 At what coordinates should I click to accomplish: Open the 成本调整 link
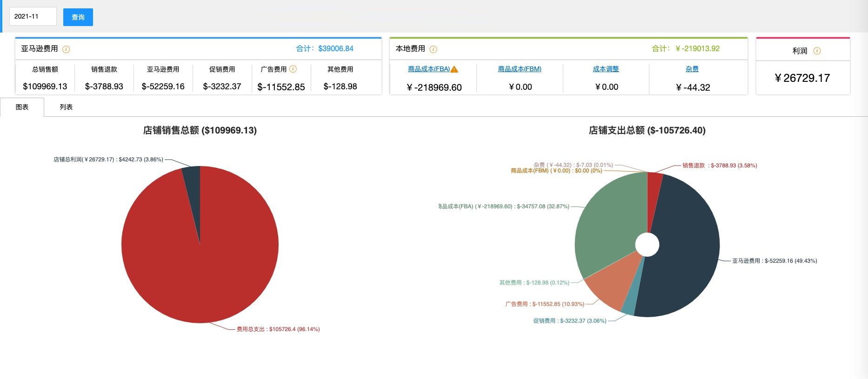point(606,69)
